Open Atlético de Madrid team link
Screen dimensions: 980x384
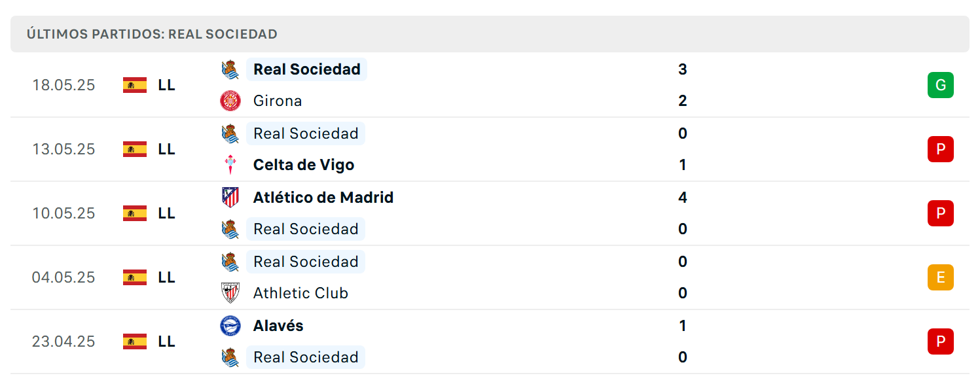tap(323, 198)
